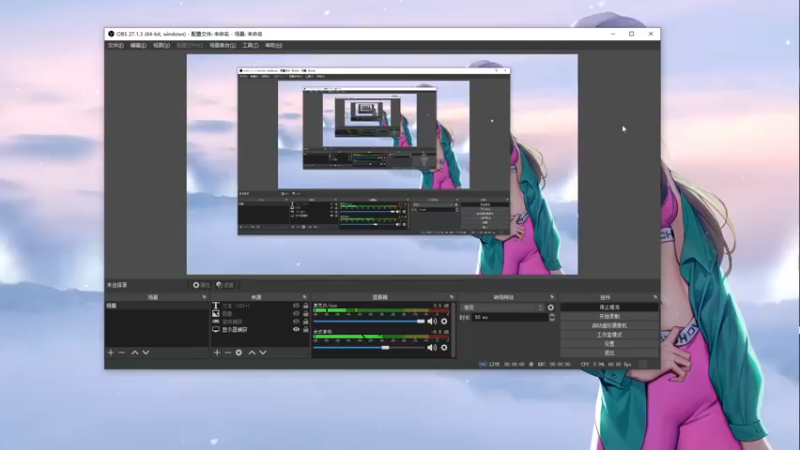Image resolution: width=800 pixels, height=450 pixels.
Task: Click the display capture monitor icon
Action: click(x=216, y=330)
